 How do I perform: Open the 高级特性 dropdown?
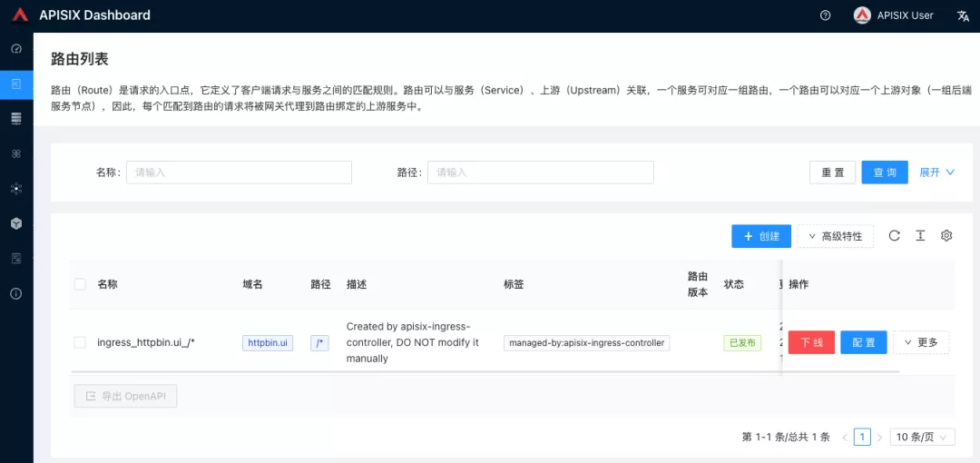click(x=836, y=237)
